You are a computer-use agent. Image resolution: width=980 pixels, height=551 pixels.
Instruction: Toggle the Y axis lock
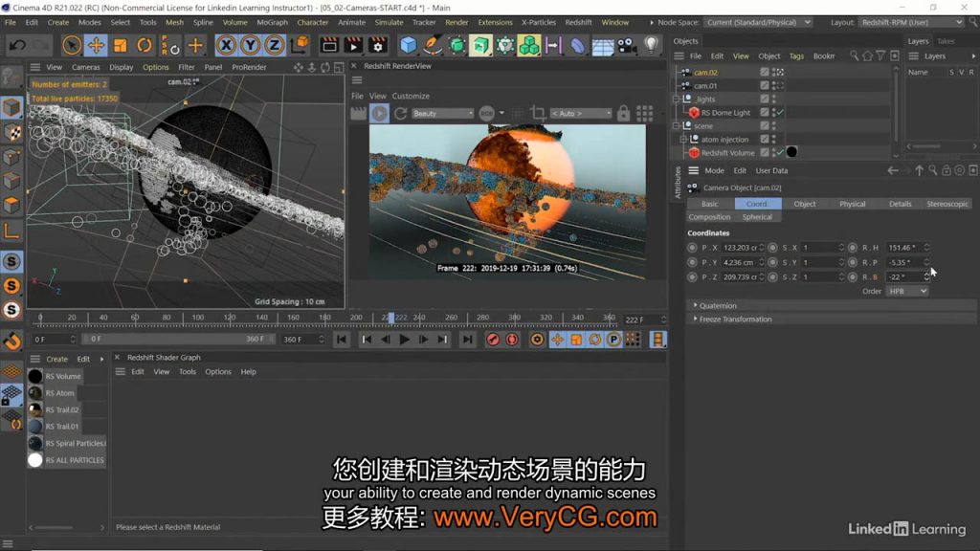pos(250,45)
